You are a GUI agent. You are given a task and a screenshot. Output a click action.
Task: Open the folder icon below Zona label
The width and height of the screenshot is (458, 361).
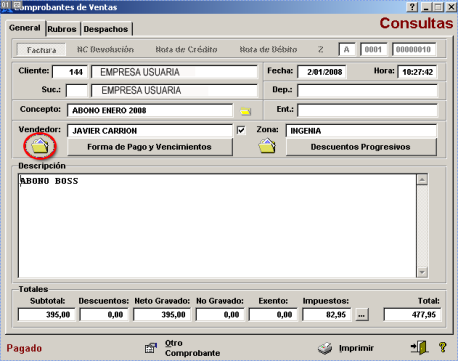point(267,146)
